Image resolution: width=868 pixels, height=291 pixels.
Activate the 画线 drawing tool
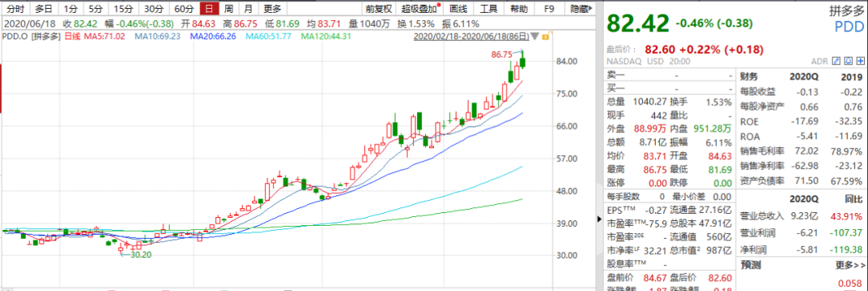459,9
